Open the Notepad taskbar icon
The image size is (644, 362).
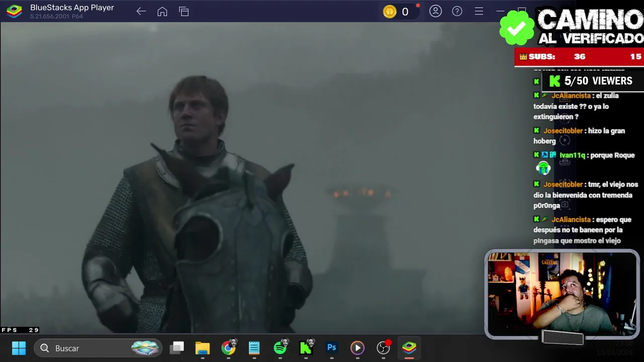point(254,348)
